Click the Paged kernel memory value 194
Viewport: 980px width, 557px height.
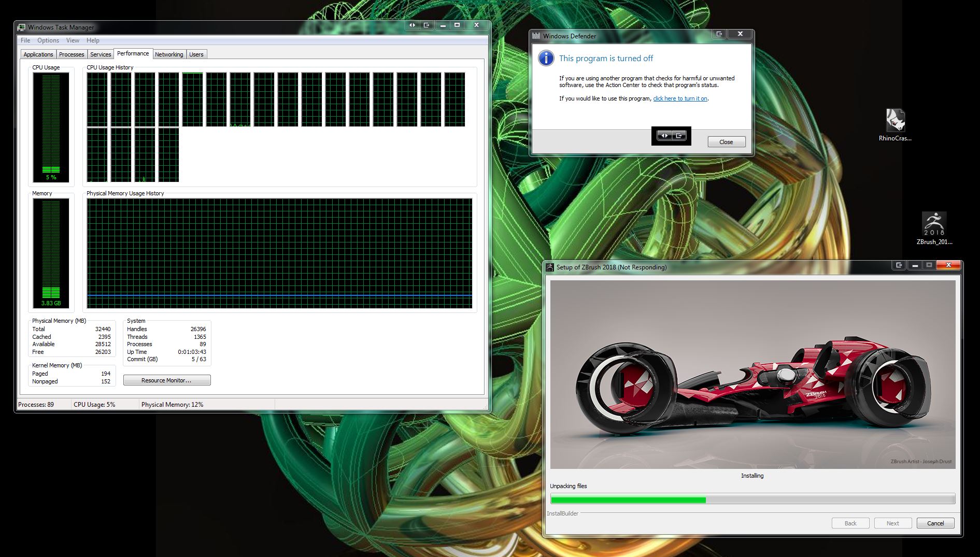click(x=106, y=374)
